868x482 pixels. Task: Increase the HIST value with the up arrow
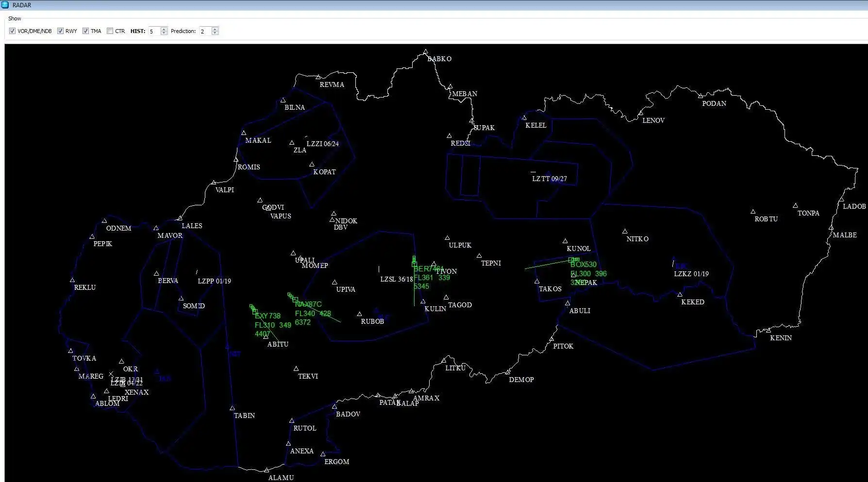(164, 29)
